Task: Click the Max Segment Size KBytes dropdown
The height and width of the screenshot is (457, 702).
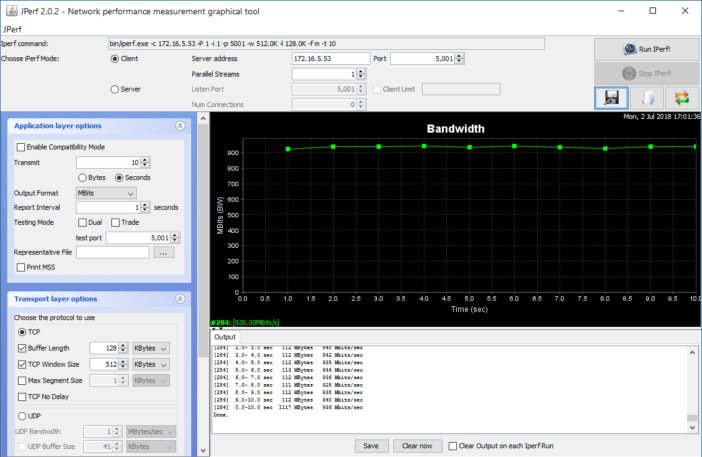Action: coord(151,381)
